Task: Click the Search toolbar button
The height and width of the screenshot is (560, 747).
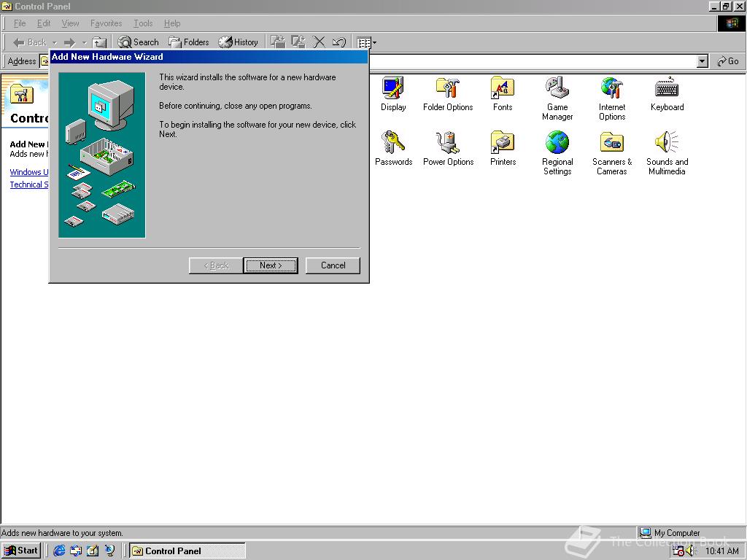Action: pyautogui.click(x=138, y=42)
